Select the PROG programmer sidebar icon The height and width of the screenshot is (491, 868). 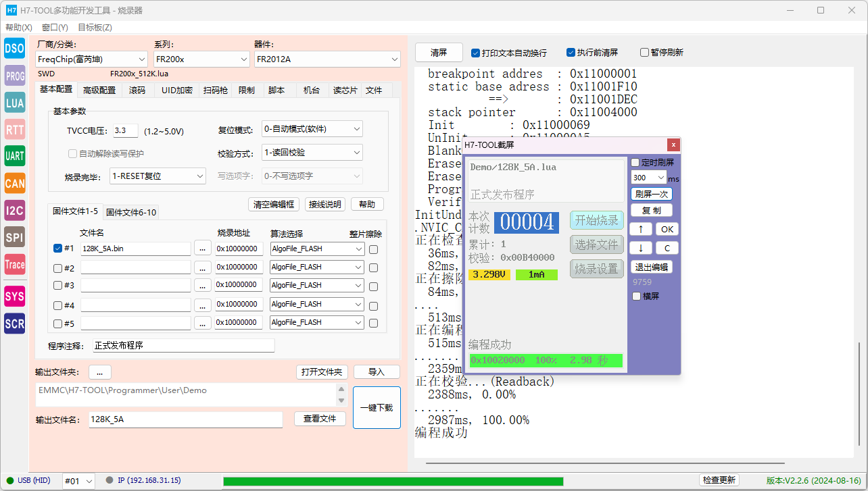14,75
